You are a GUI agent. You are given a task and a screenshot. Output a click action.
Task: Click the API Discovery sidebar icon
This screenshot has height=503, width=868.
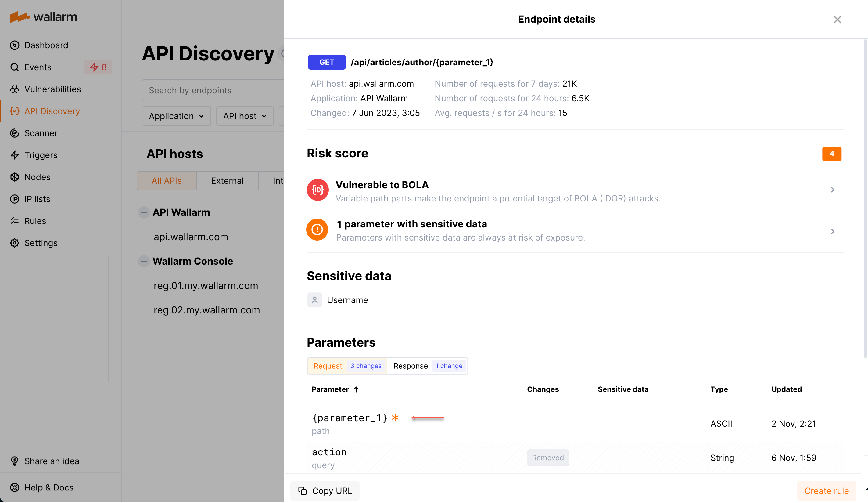[14, 111]
